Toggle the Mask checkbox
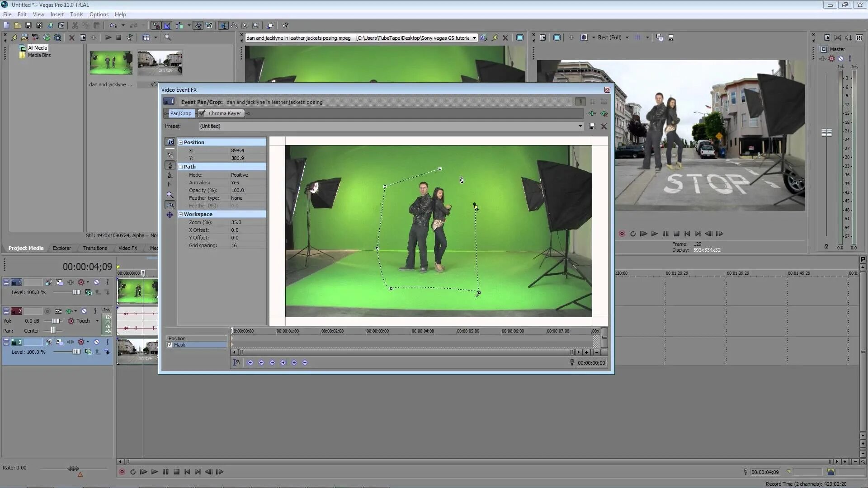 pyautogui.click(x=170, y=345)
